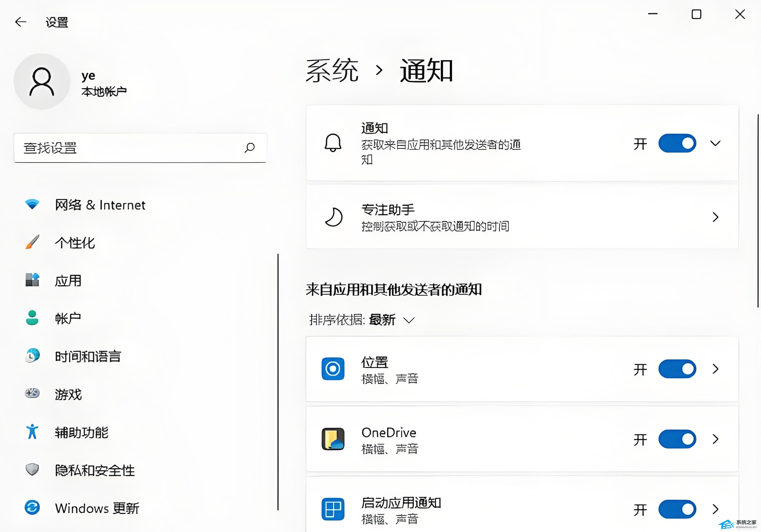Click the OneDrive app icon
761x532 pixels.
coord(333,439)
